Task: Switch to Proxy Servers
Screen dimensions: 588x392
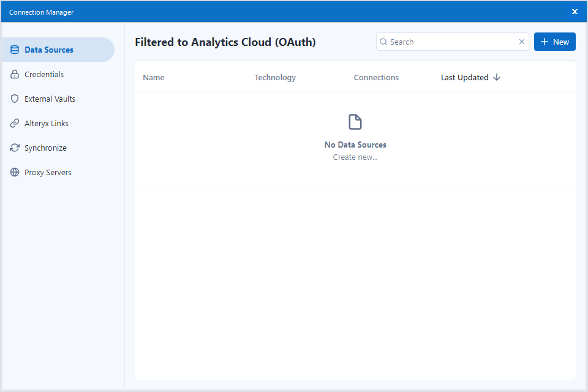Action: point(58,172)
